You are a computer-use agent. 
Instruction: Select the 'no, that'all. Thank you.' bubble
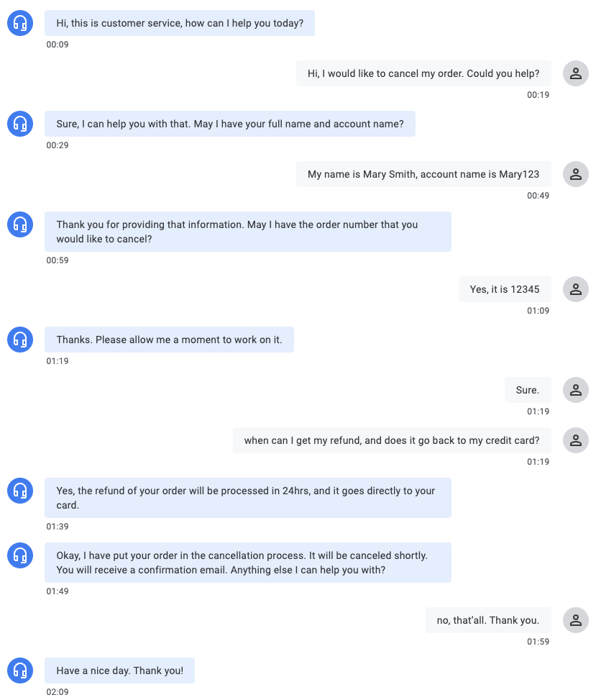coord(488,620)
